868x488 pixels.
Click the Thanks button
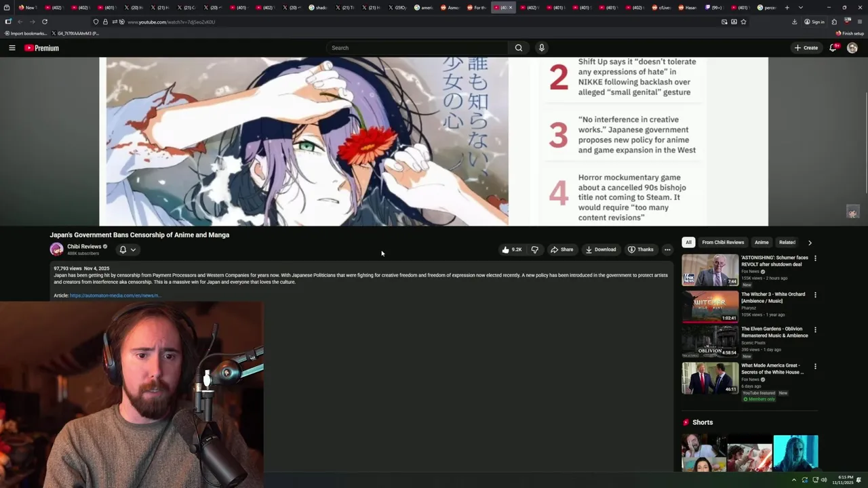click(641, 249)
